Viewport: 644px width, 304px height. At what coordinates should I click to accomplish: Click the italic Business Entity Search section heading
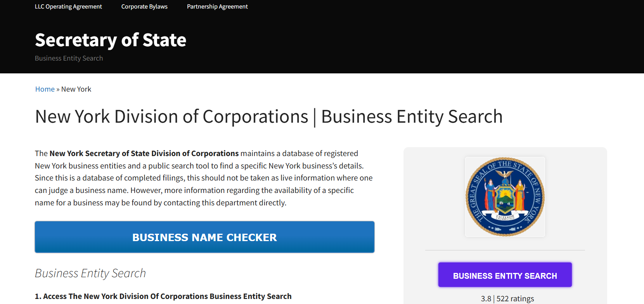pyautogui.click(x=90, y=273)
